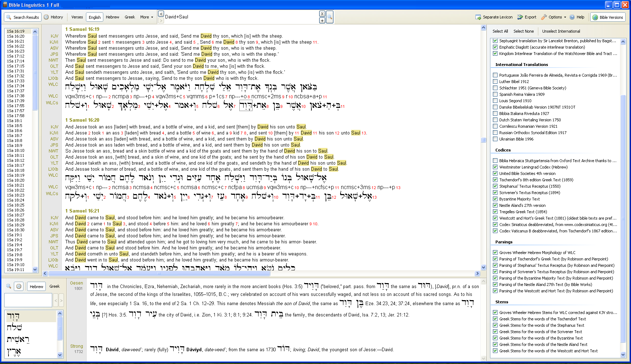The width and height of the screenshot is (631, 364).
Task: Toggle the Bible Versions panel button
Action: [x=608, y=17]
